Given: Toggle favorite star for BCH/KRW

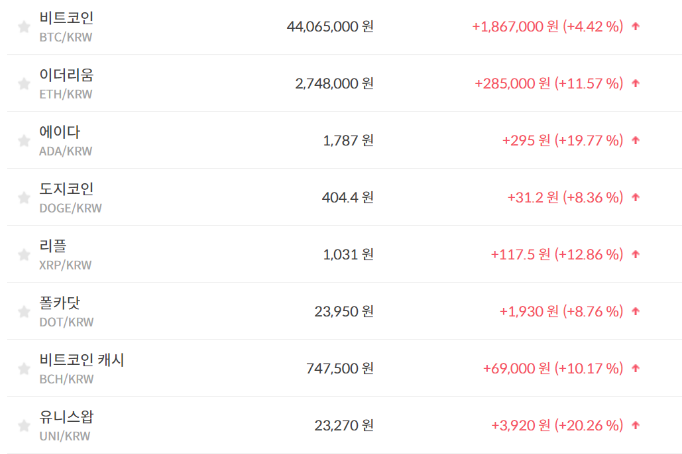Looking at the screenshot, I should point(24,369).
